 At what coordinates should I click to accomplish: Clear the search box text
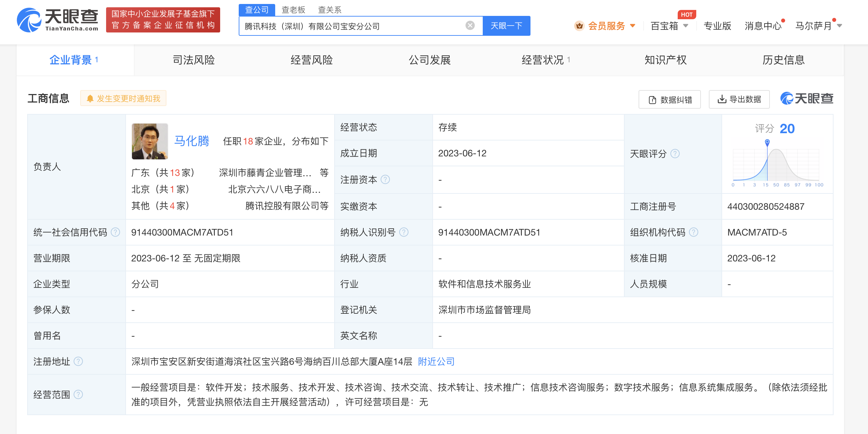tap(470, 26)
